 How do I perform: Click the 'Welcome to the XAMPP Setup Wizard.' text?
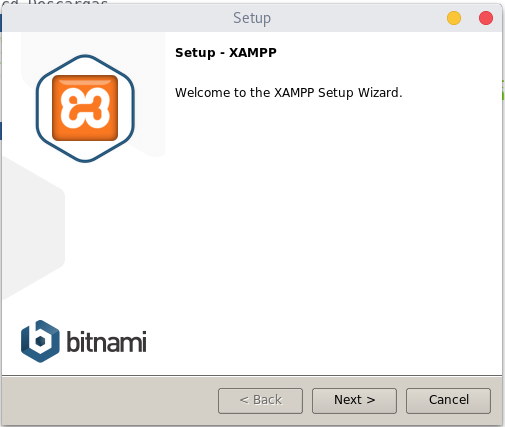pyautogui.click(x=289, y=93)
